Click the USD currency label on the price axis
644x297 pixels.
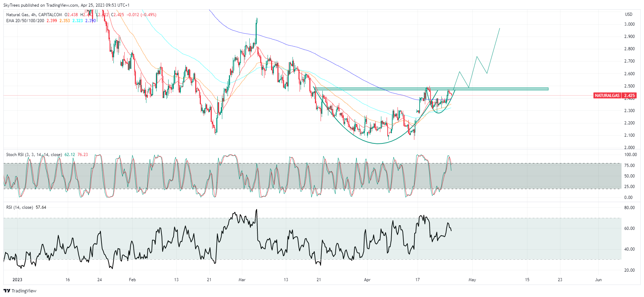click(629, 14)
